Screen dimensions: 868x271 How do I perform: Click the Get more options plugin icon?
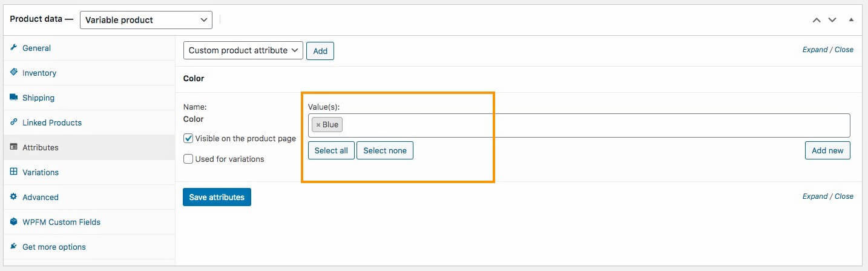[x=13, y=247]
